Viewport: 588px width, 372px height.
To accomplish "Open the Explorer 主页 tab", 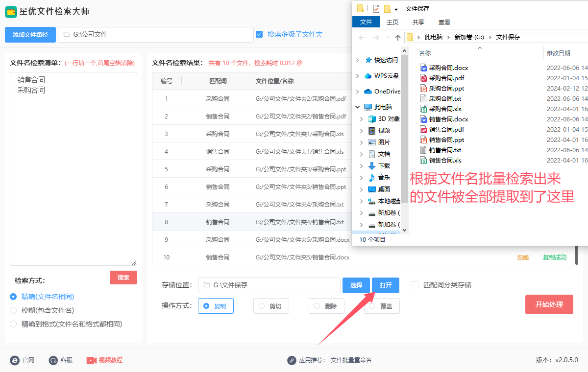I will click(392, 22).
